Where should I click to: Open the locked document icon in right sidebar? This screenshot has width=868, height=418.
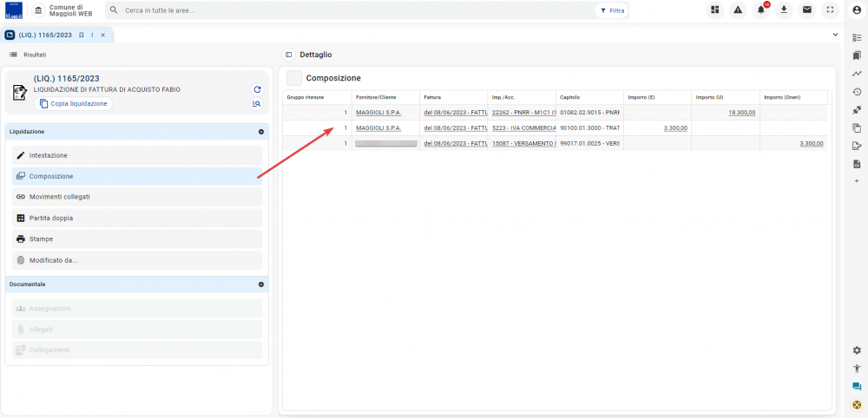857,164
